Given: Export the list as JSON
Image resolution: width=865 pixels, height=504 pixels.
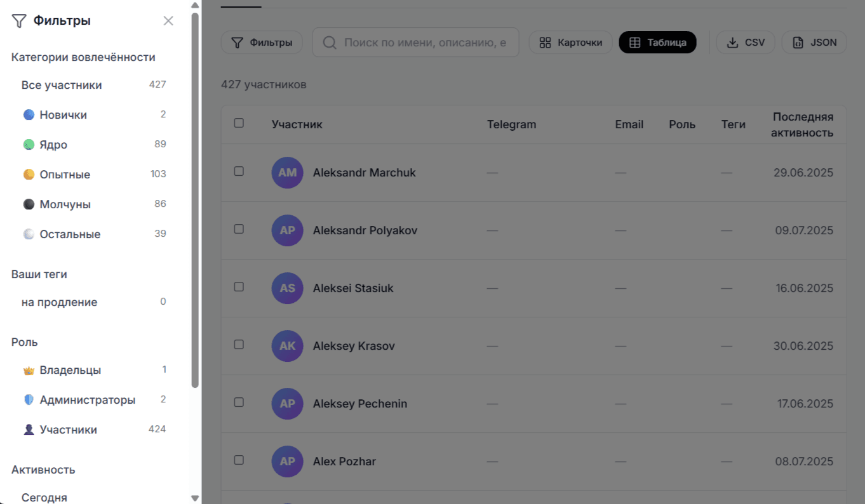Looking at the screenshot, I should click(x=814, y=43).
